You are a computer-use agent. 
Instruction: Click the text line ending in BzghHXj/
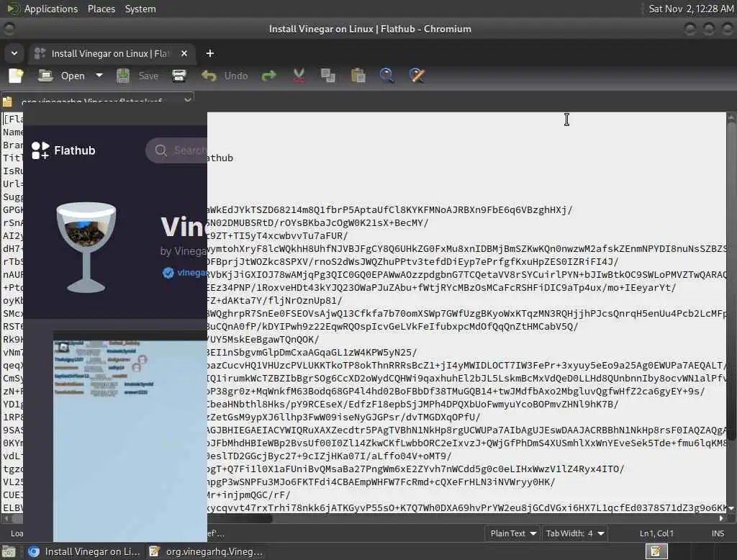(389, 209)
